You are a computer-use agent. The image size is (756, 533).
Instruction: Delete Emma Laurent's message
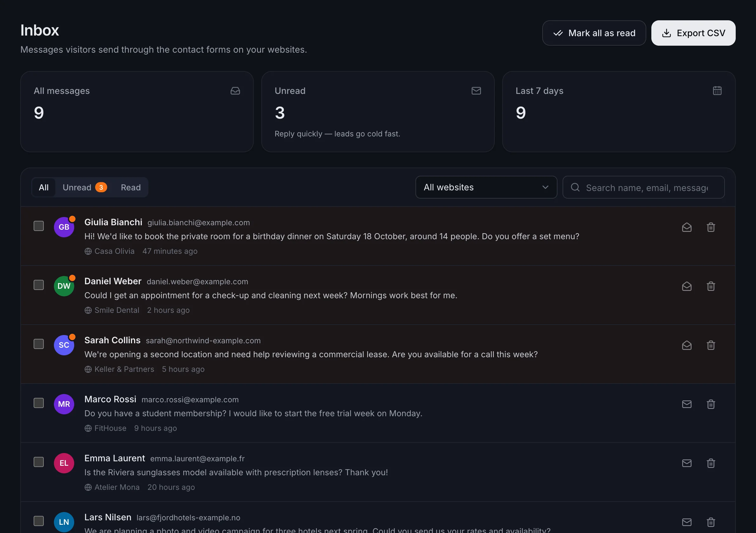[711, 463]
